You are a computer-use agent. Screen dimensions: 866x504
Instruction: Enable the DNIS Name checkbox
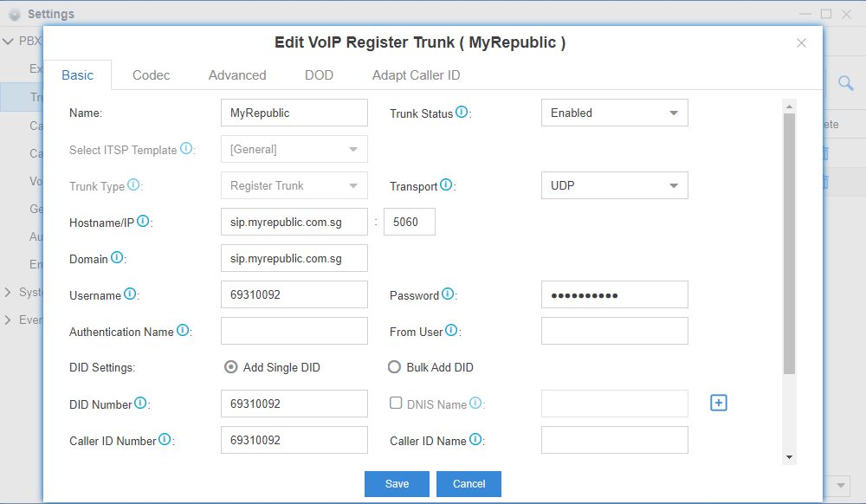(396, 403)
